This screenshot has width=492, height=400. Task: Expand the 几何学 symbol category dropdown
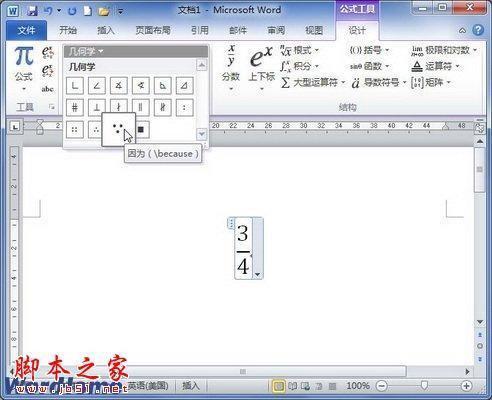86,52
